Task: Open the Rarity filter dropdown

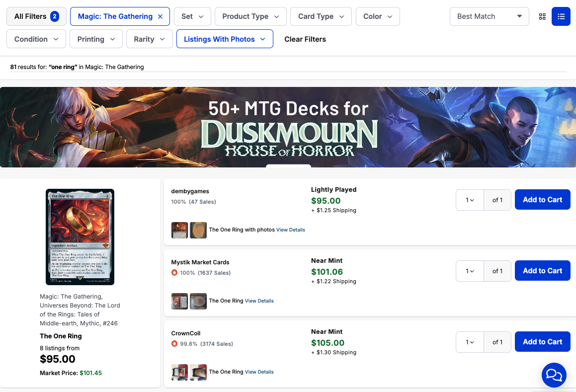Action: pyautogui.click(x=149, y=39)
